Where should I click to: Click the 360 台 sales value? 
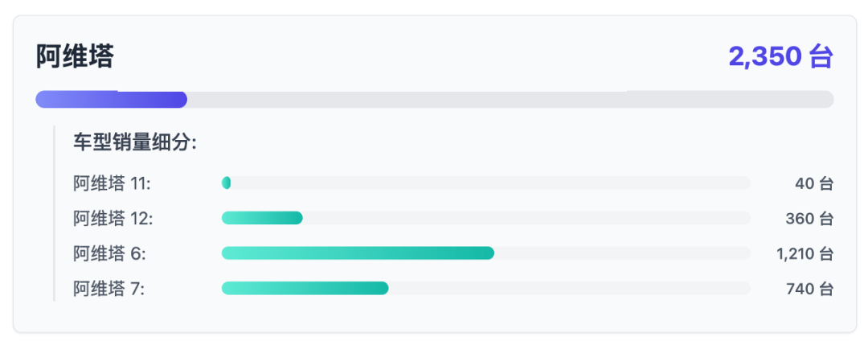click(x=809, y=219)
